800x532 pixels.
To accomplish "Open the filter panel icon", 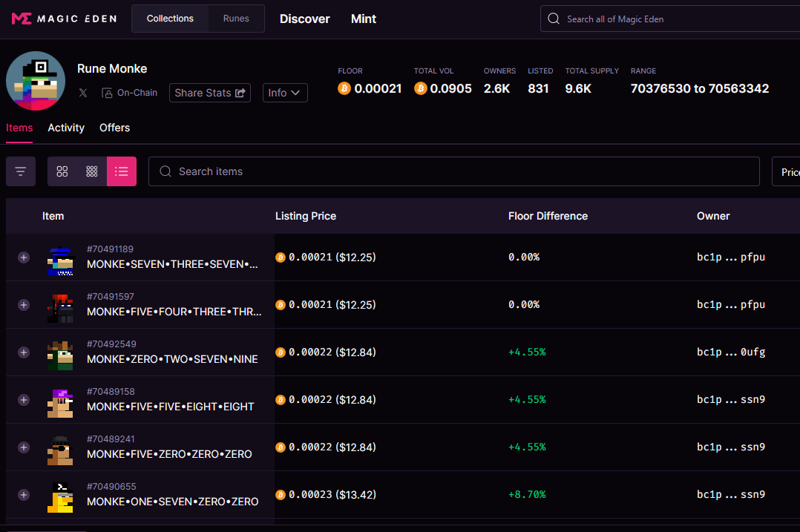I will tap(21, 171).
